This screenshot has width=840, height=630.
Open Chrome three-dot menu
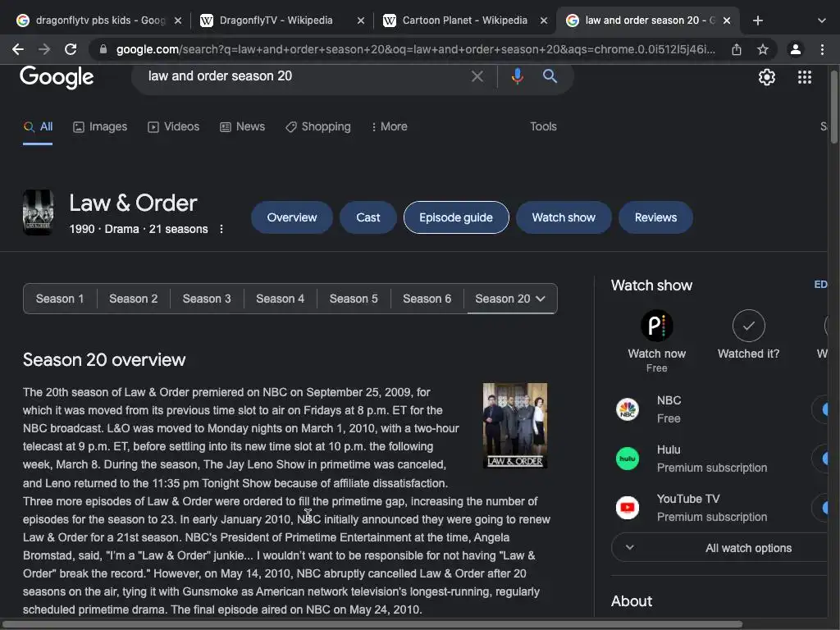pos(822,49)
